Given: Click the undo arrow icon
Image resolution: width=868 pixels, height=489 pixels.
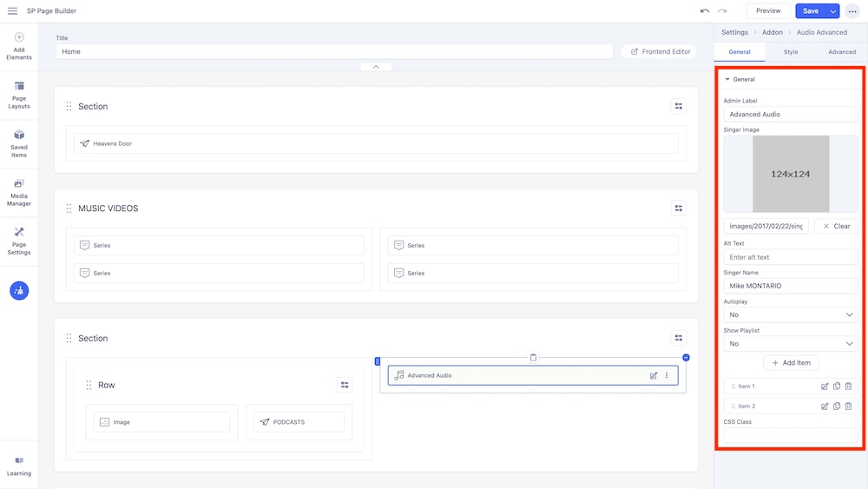Looking at the screenshot, I should (x=705, y=11).
